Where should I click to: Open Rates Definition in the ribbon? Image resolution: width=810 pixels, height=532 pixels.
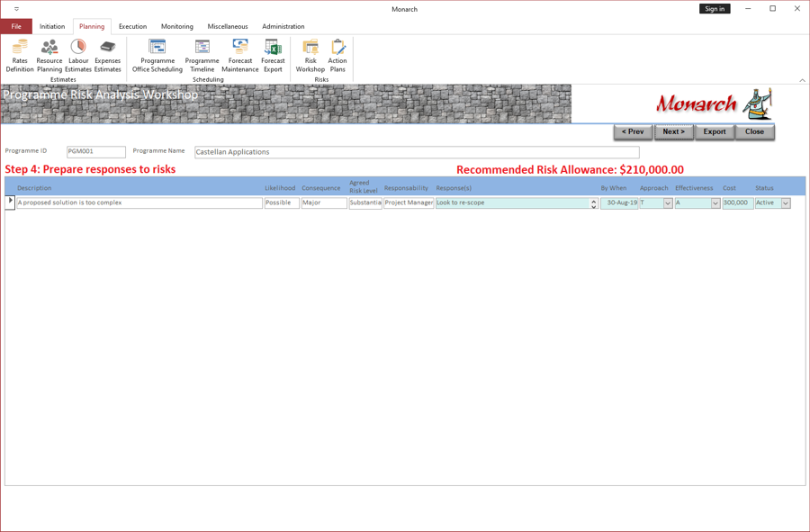tap(20, 56)
